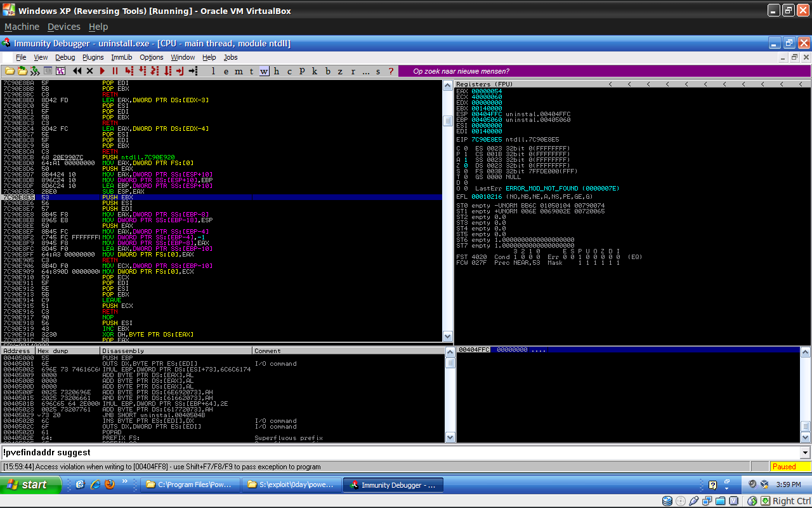This screenshot has width=812, height=508.
Task: Open the VirtualBox Machine menu
Action: (x=22, y=27)
